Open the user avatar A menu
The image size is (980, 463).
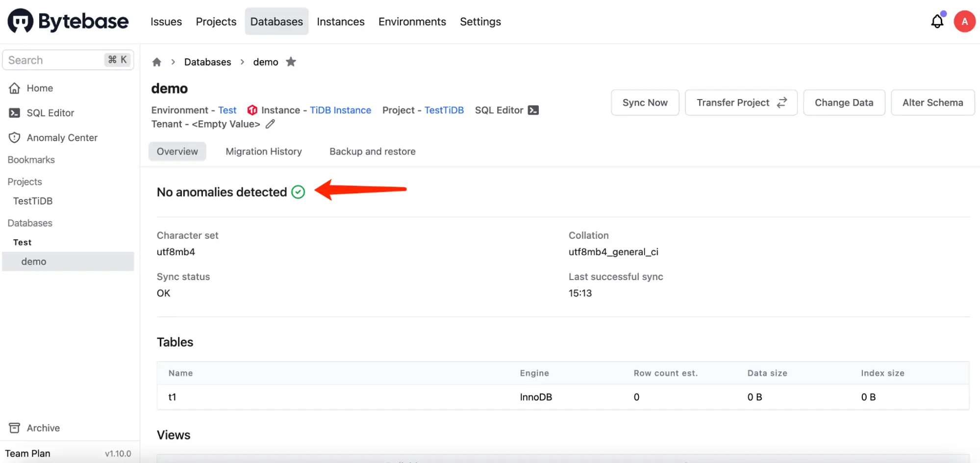(964, 22)
